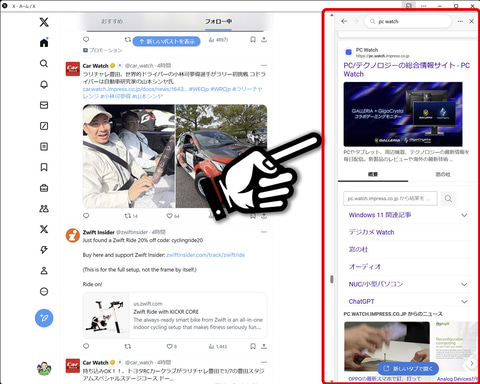Open the lightning bolt icon in sidebar

point(44,250)
